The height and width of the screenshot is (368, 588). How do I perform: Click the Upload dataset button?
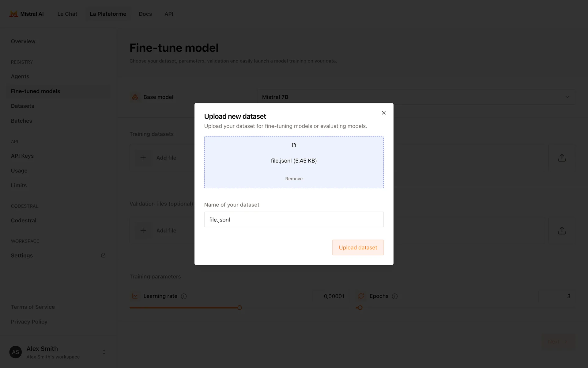click(x=358, y=247)
